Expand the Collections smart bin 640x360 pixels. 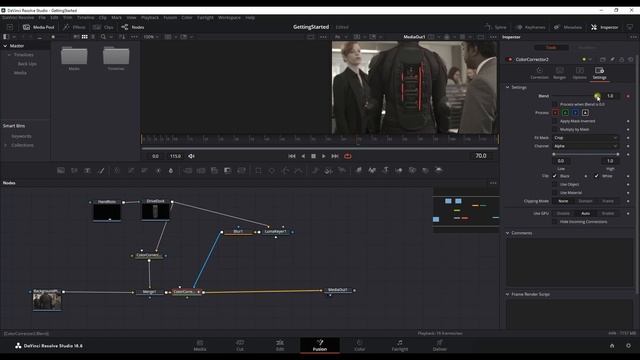point(6,145)
